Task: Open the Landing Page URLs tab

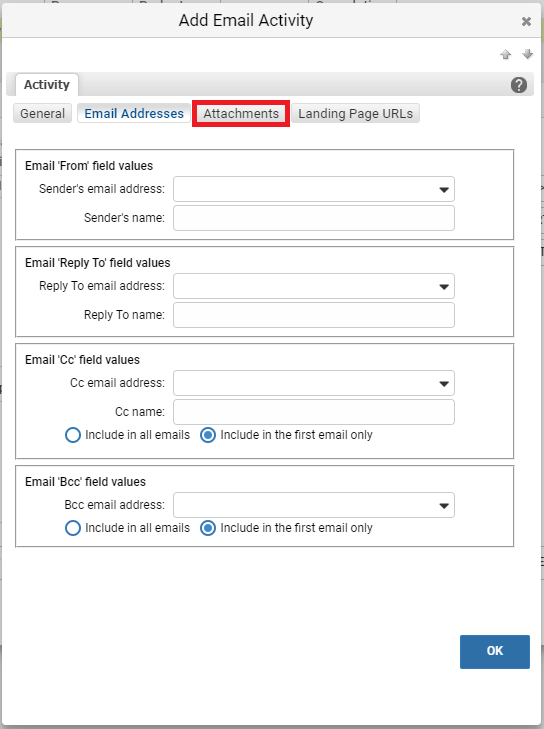Action: [x=356, y=113]
